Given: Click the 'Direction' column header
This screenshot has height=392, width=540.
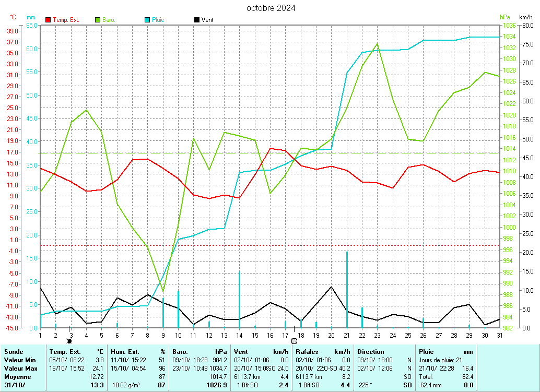Looking at the screenshot, I should [x=370, y=352].
